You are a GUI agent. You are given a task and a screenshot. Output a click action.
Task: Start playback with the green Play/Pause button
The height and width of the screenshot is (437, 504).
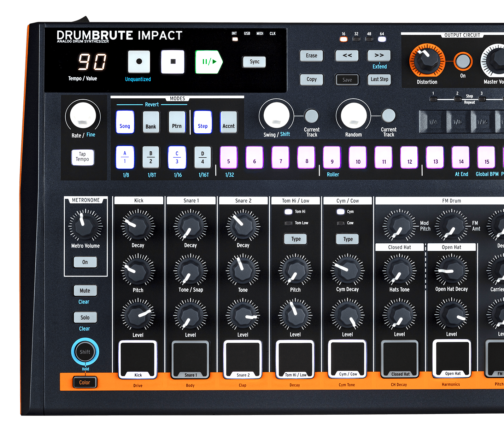pos(209,62)
